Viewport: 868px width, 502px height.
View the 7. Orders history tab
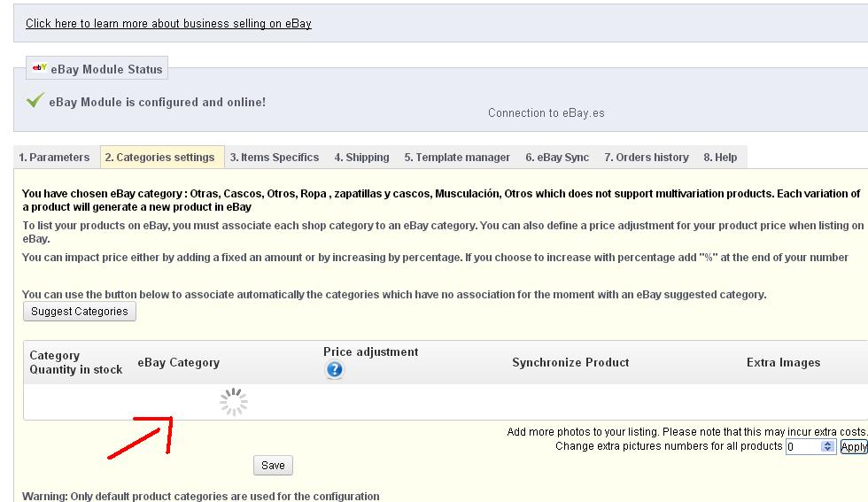[646, 158]
